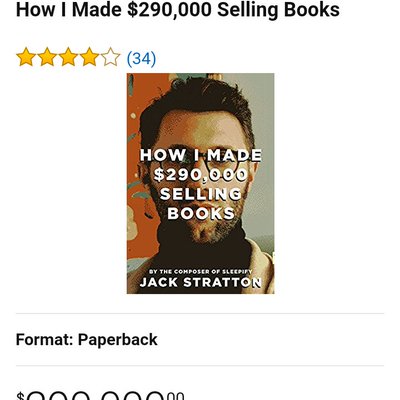Click the Format: label
Image resolution: width=400 pixels, height=400 pixels.
click(x=45, y=340)
